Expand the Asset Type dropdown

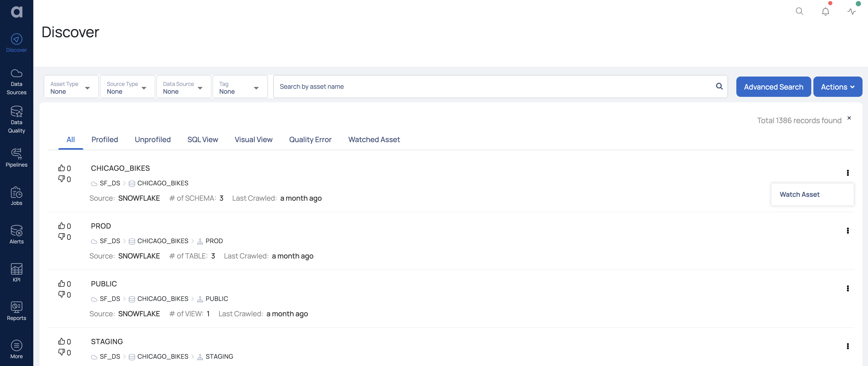click(71, 87)
